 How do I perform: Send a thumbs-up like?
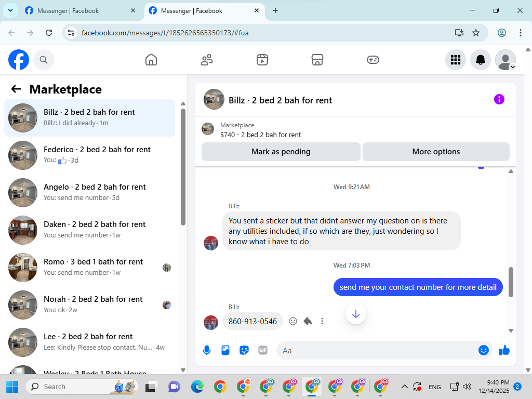click(x=504, y=350)
